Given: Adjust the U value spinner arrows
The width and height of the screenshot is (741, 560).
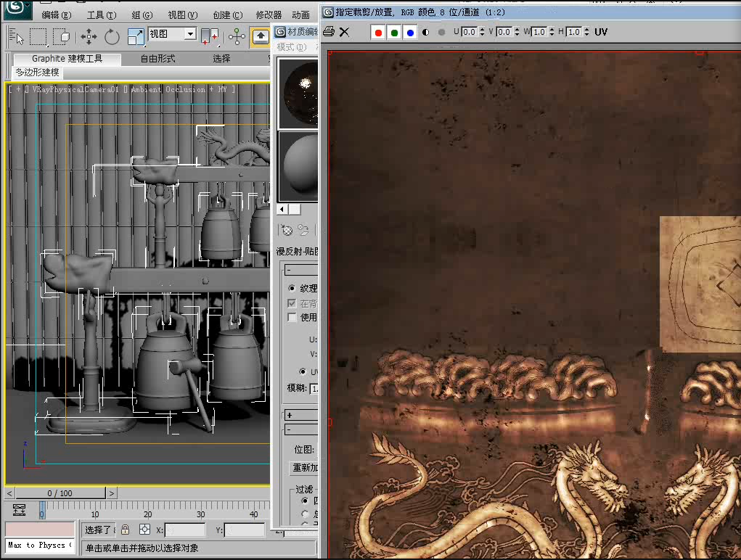Looking at the screenshot, I should point(482,32).
